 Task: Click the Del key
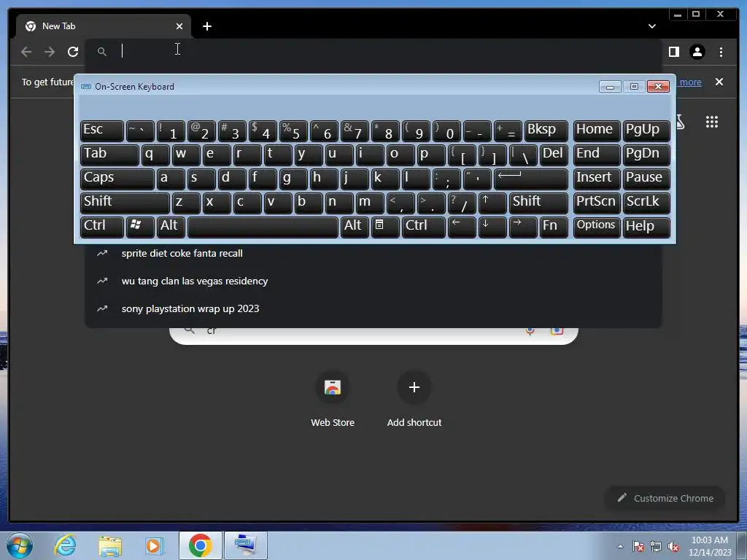tap(554, 155)
